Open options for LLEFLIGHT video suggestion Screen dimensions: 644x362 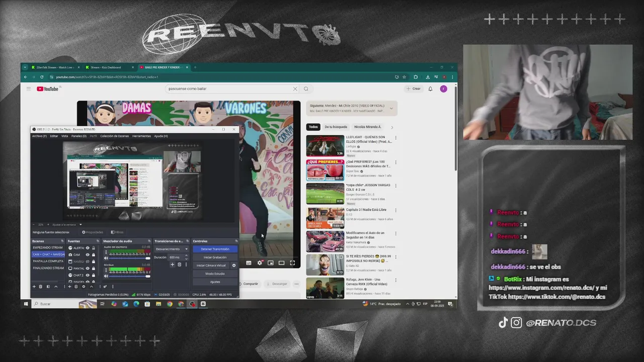pyautogui.click(x=395, y=138)
